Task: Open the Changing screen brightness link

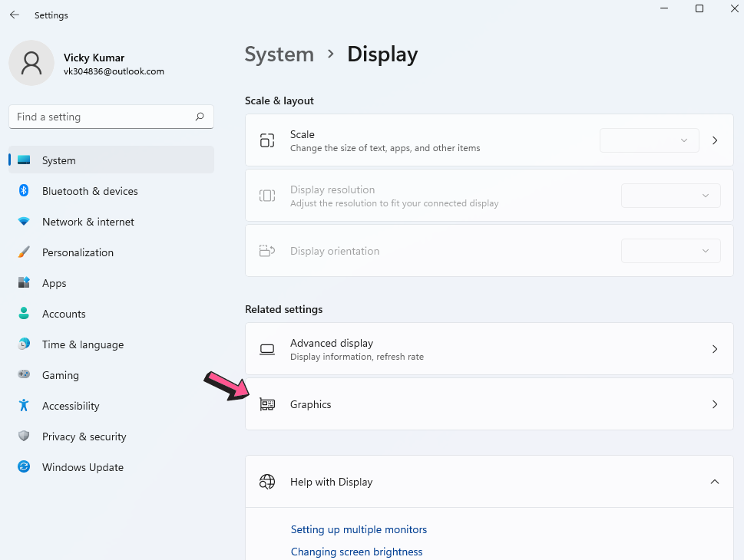Action: tap(356, 552)
